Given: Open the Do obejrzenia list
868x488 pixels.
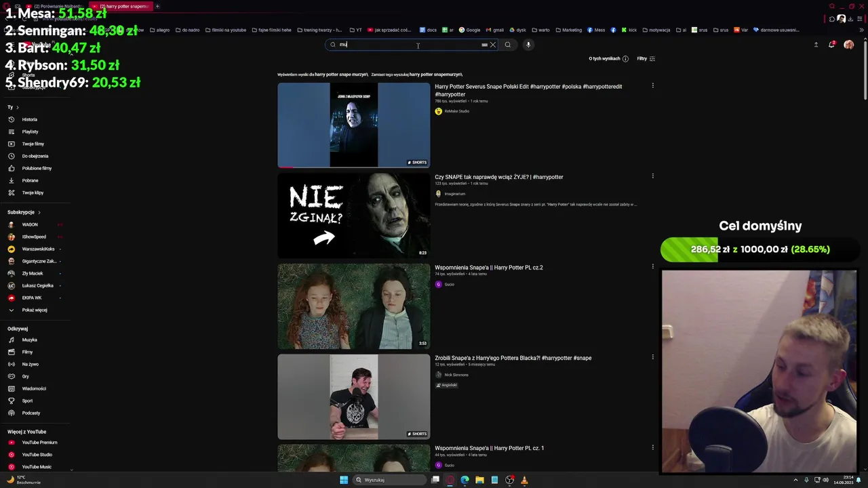Looking at the screenshot, I should (x=35, y=156).
